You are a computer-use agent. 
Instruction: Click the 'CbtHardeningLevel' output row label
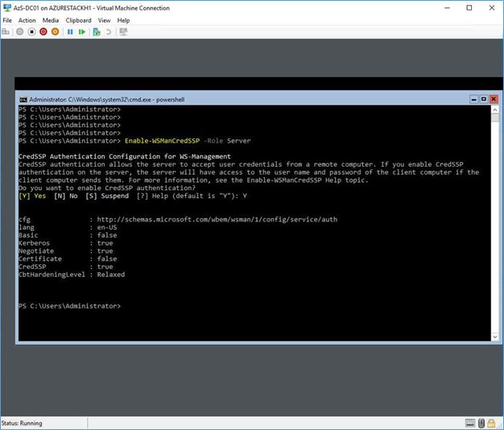click(52, 275)
